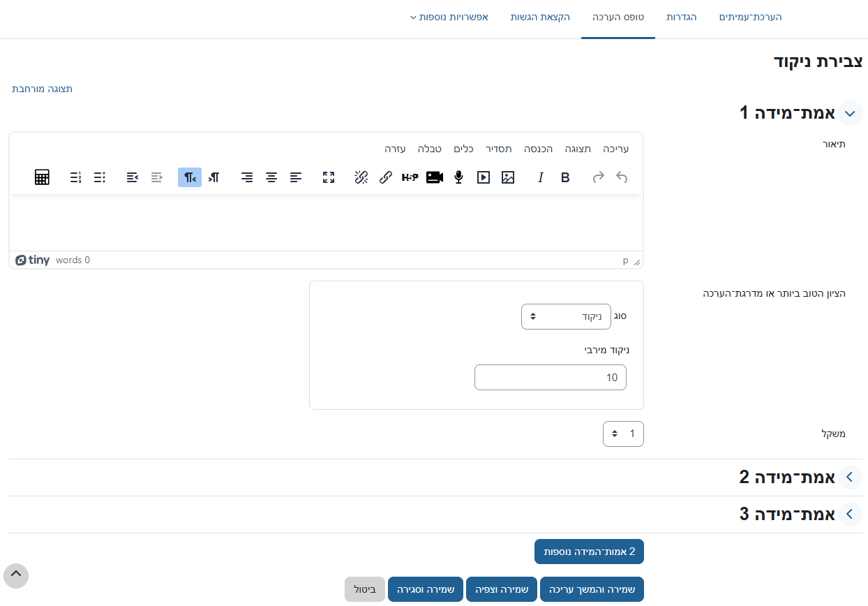Screen dimensions: 868x606
Task: Toggle fullscreen mode for the editor
Action: (329, 177)
